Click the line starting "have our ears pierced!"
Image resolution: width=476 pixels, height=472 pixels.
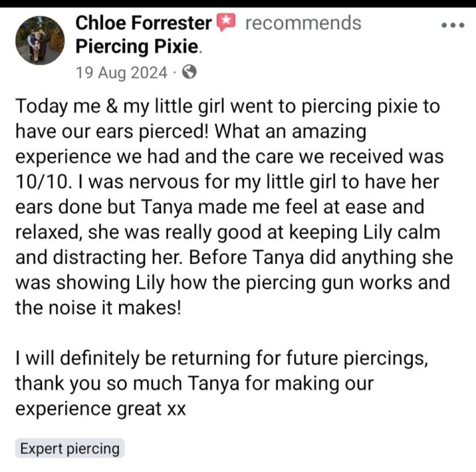pyautogui.click(x=191, y=131)
